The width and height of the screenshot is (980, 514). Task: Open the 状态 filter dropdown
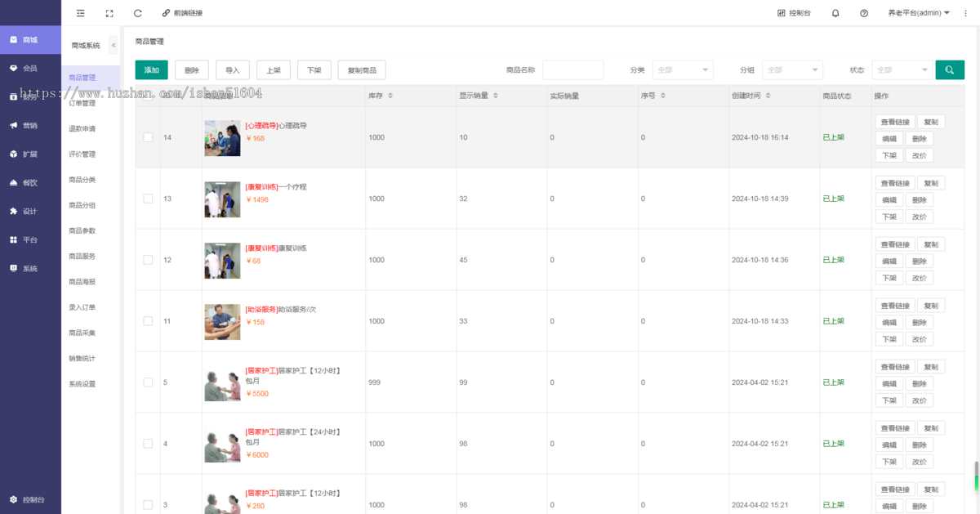pyautogui.click(x=902, y=70)
